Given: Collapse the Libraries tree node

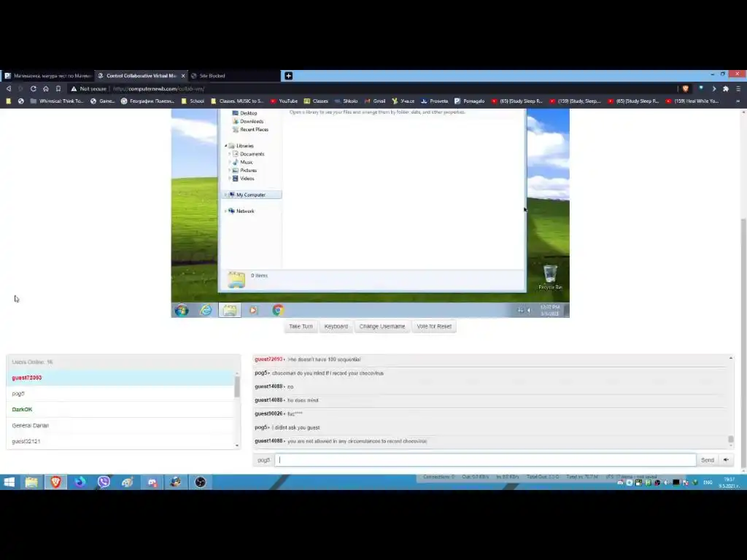Looking at the screenshot, I should click(x=226, y=146).
